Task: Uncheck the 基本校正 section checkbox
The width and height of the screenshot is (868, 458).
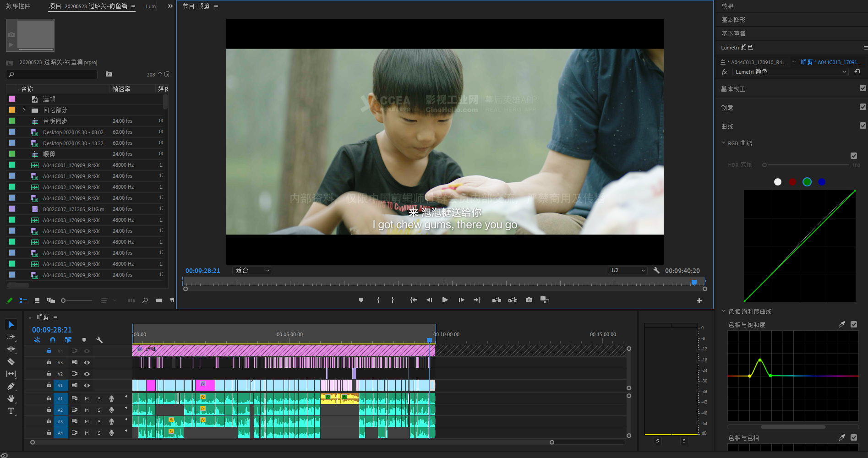Action: click(863, 88)
